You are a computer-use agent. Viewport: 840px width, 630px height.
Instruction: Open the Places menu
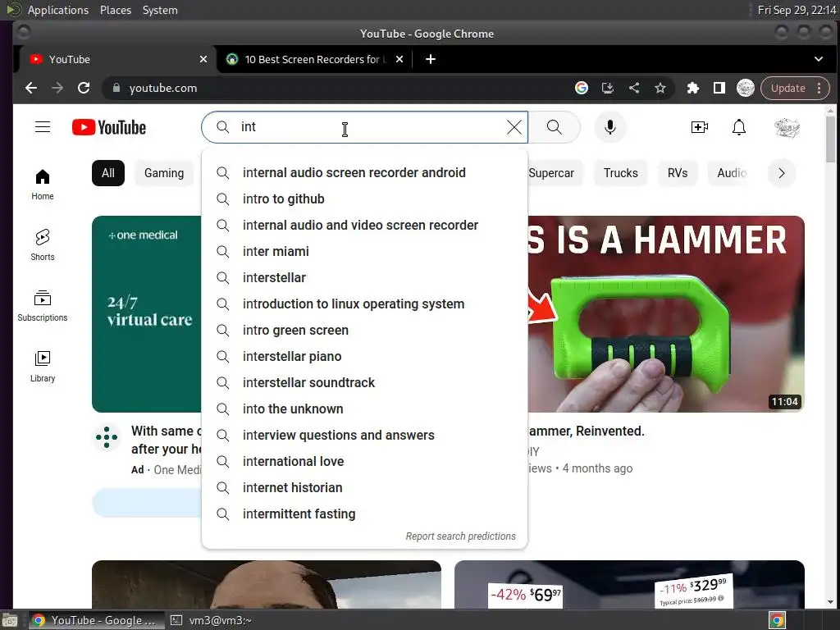(x=115, y=10)
